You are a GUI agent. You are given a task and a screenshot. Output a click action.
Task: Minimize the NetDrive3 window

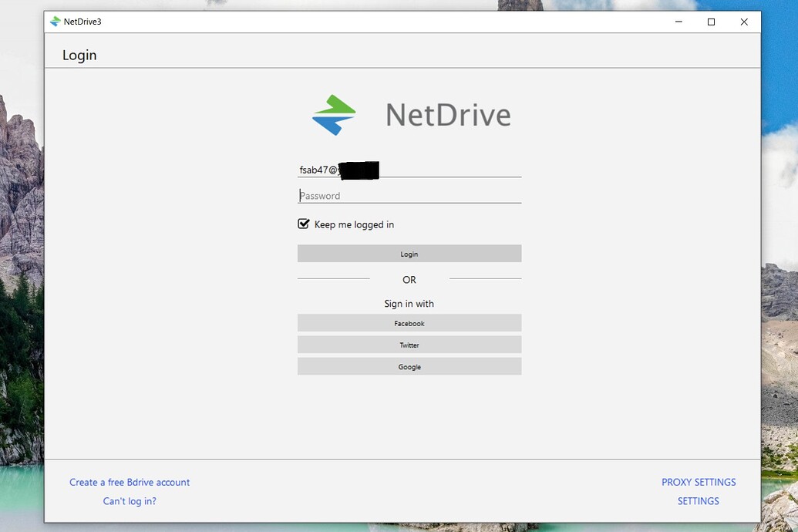[x=678, y=22]
